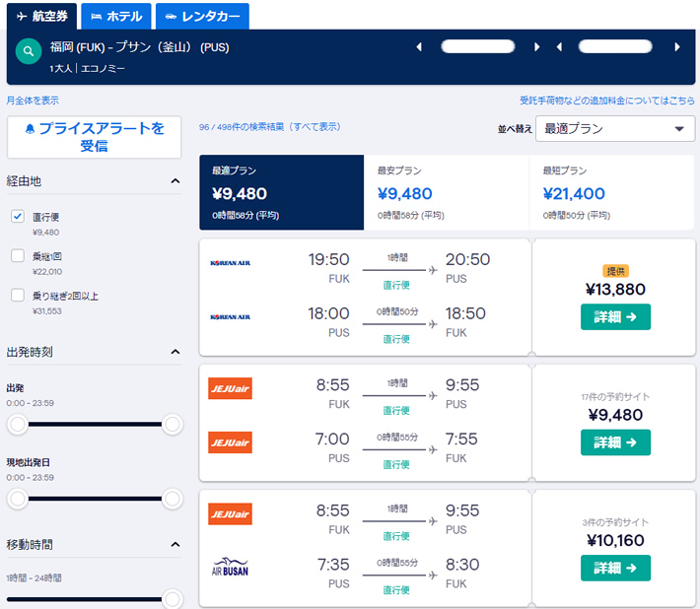Go to previous return date arrow

point(559,47)
